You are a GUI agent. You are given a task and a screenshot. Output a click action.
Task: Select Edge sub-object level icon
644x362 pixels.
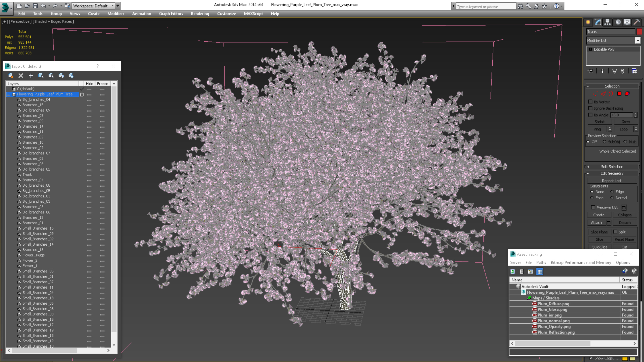pyautogui.click(x=603, y=94)
